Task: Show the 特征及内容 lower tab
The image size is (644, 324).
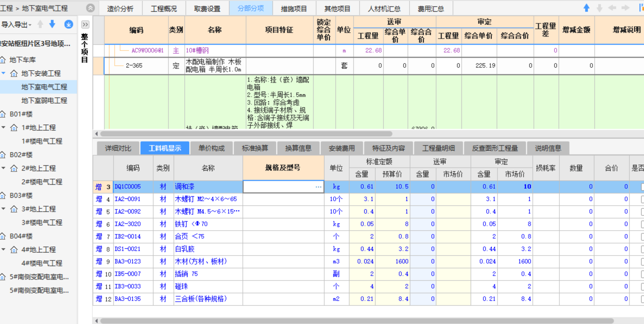Action: click(x=389, y=148)
